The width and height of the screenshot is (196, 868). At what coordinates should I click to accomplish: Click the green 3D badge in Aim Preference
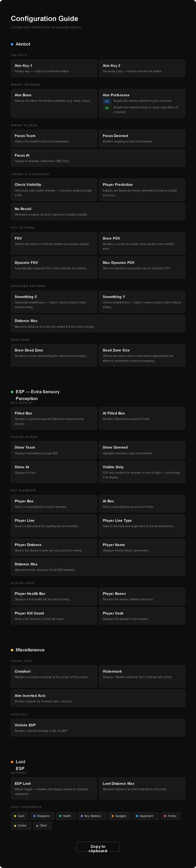click(107, 108)
